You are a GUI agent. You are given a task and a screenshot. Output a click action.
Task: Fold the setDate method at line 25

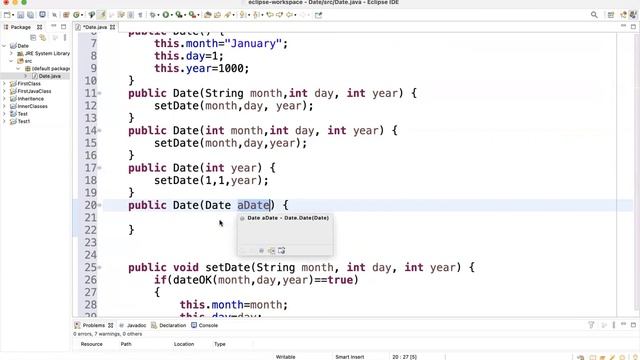coord(100,268)
